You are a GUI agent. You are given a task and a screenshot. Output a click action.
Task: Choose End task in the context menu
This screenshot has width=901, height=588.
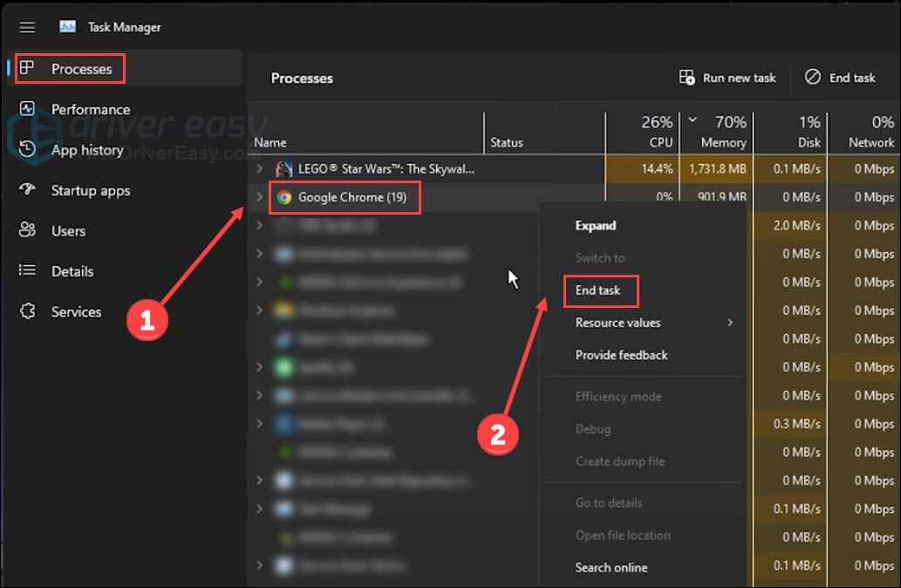(x=597, y=291)
